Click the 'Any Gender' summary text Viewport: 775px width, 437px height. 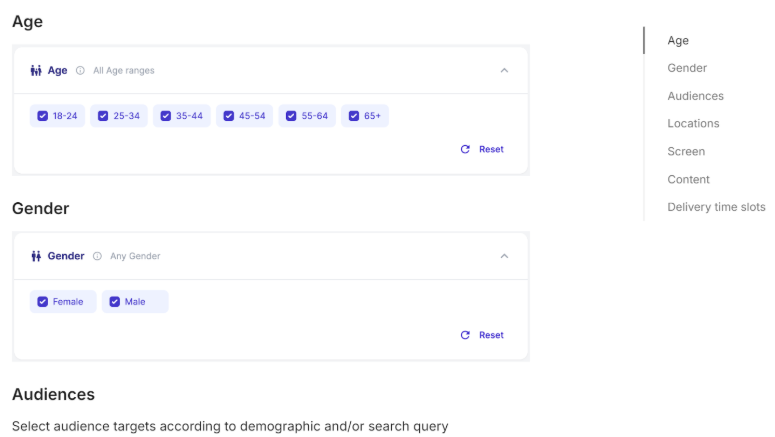point(135,256)
